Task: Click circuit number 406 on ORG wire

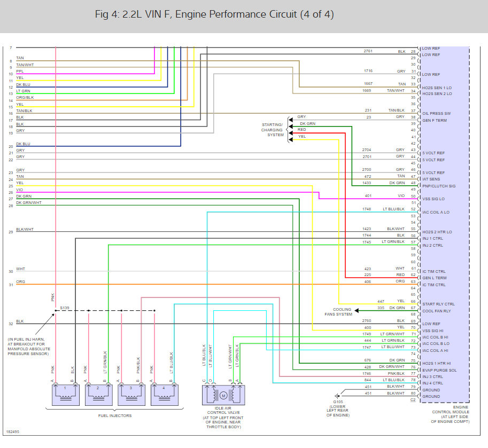Action: [368, 282]
